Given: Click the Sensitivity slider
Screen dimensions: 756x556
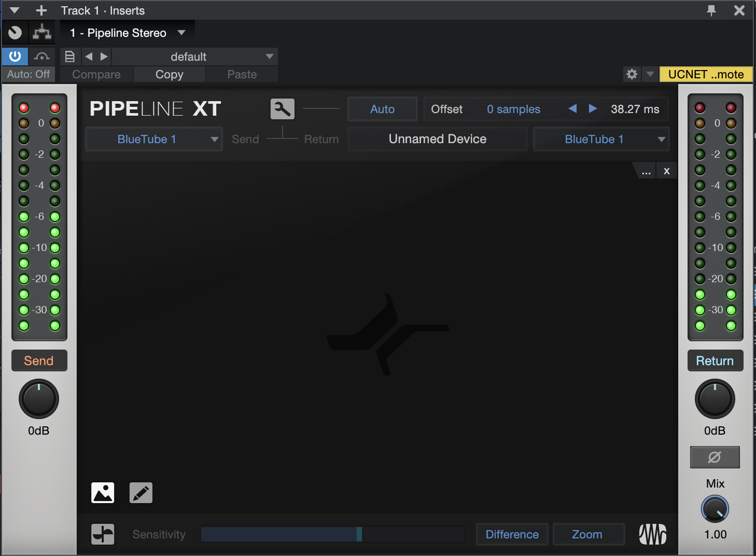Looking at the screenshot, I should click(332, 534).
